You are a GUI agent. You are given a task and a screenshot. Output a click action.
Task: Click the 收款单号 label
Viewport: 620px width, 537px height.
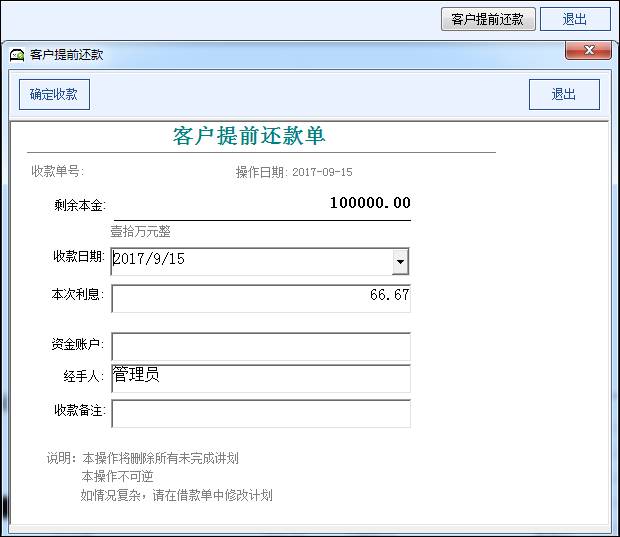64,171
